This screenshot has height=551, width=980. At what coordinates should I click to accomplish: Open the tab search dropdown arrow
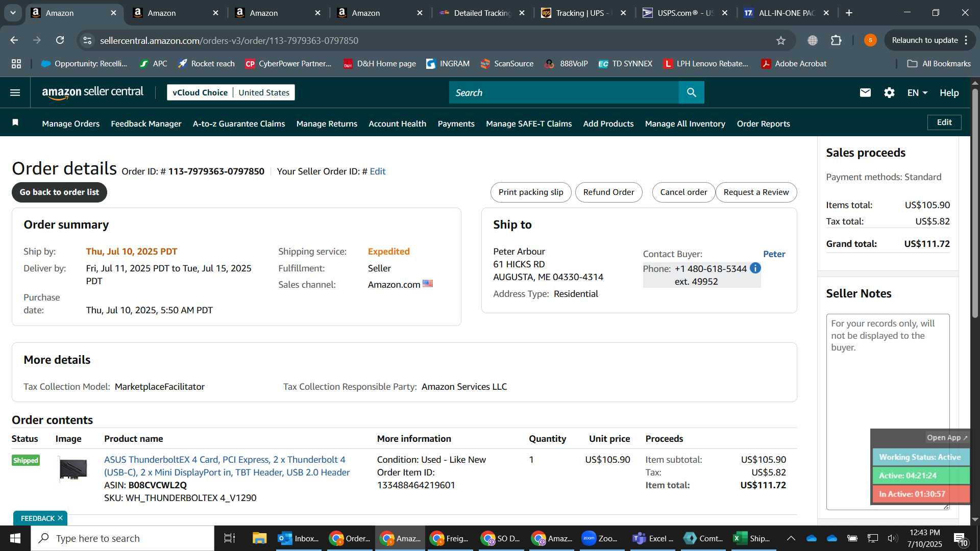[x=13, y=13]
